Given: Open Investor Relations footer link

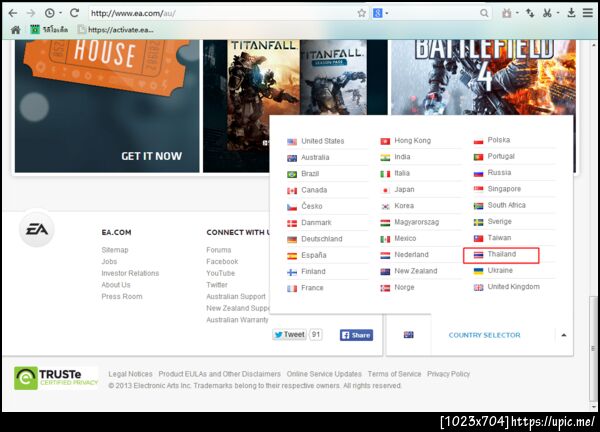Looking at the screenshot, I should click(130, 273).
